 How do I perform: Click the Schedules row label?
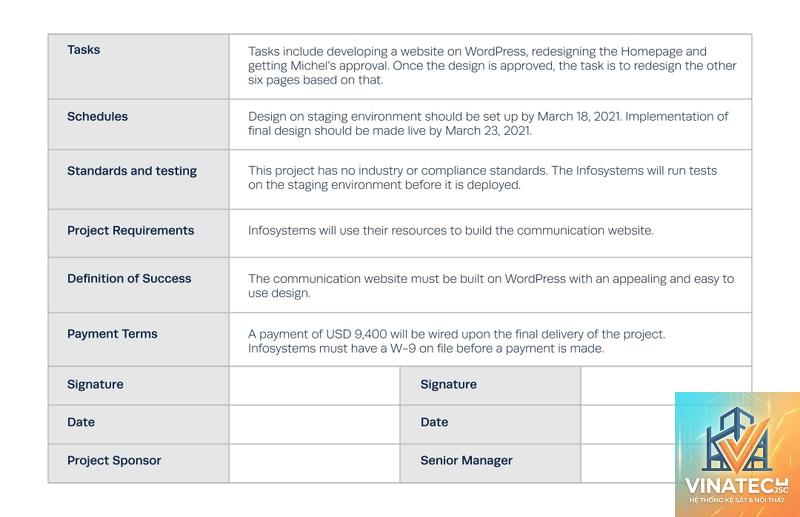[x=97, y=116]
